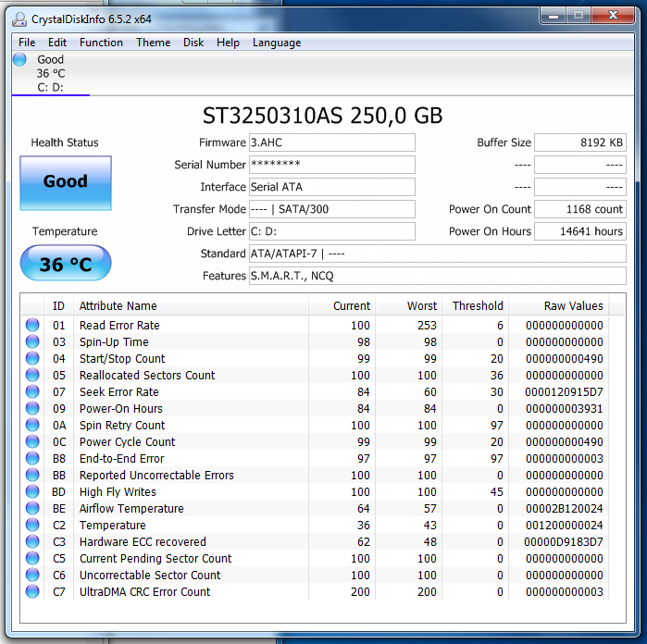This screenshot has height=644, width=647.
Task: Click the Raw Values column header
Action: coord(559,305)
